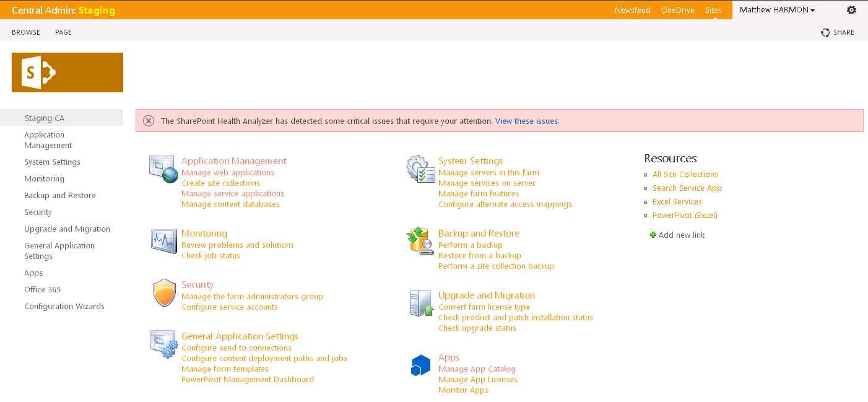
Task: Open PowerPivot (Excel) resource link
Action: (685, 216)
